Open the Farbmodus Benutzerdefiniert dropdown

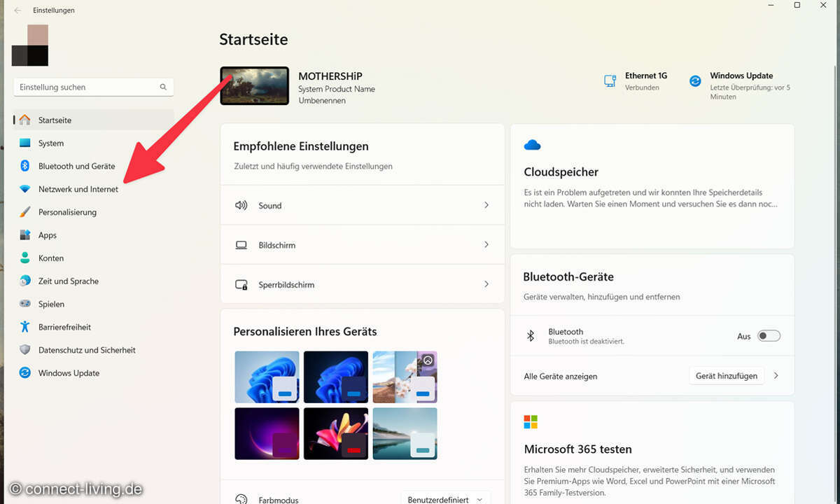pyautogui.click(x=446, y=499)
